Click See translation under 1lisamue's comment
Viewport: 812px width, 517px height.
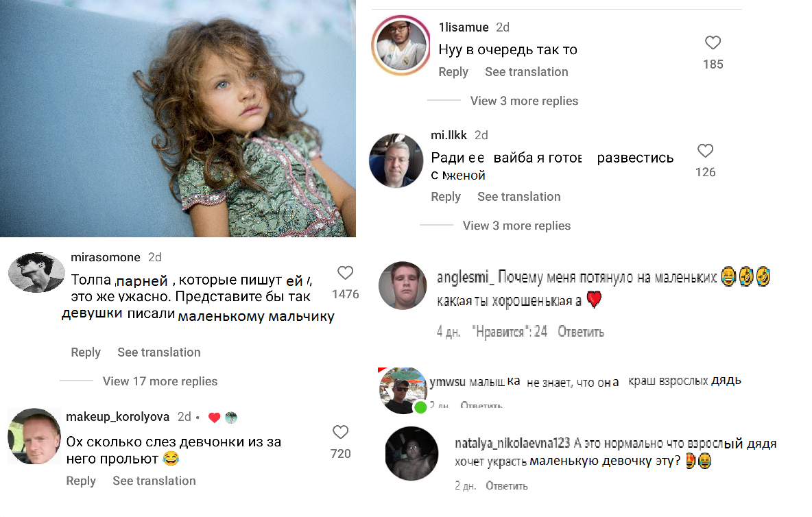pos(526,72)
